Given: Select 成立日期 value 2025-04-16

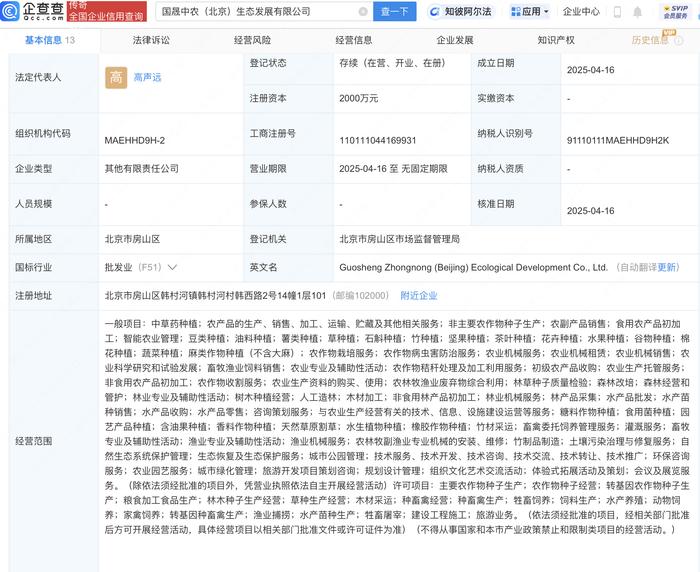Looking at the screenshot, I should (591, 70).
